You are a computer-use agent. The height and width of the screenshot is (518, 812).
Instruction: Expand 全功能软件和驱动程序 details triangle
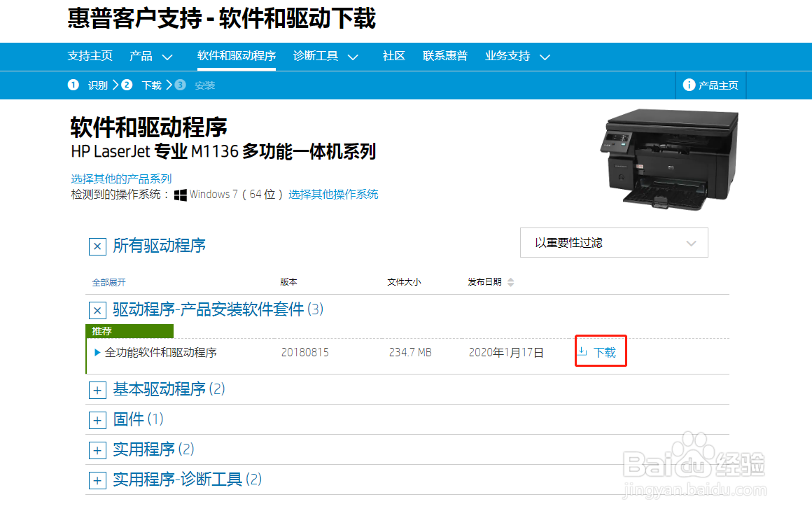pyautogui.click(x=97, y=352)
